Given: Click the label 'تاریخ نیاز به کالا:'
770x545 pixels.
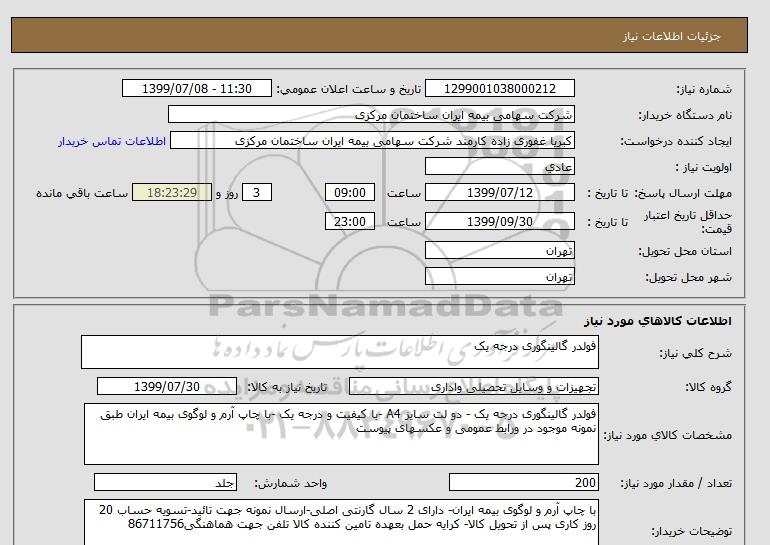Looking at the screenshot, I should tap(286, 387).
